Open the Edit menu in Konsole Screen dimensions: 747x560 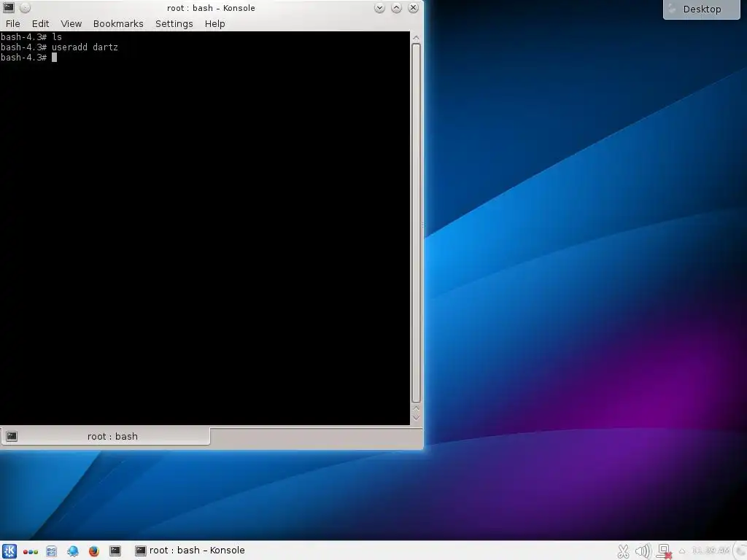click(41, 24)
